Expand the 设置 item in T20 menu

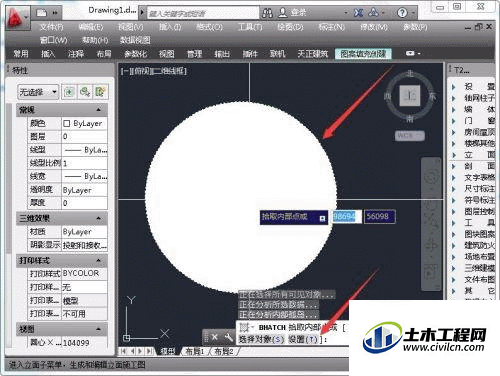click(x=453, y=87)
